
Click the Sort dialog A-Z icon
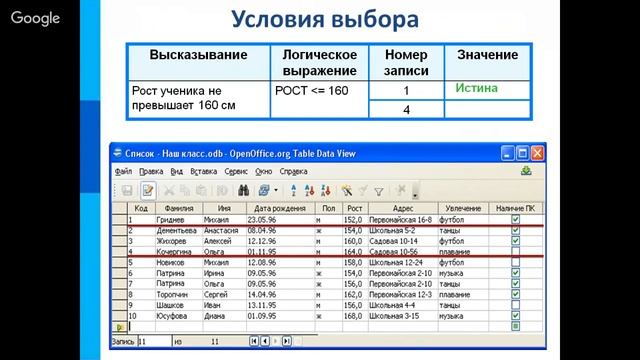[x=293, y=191]
